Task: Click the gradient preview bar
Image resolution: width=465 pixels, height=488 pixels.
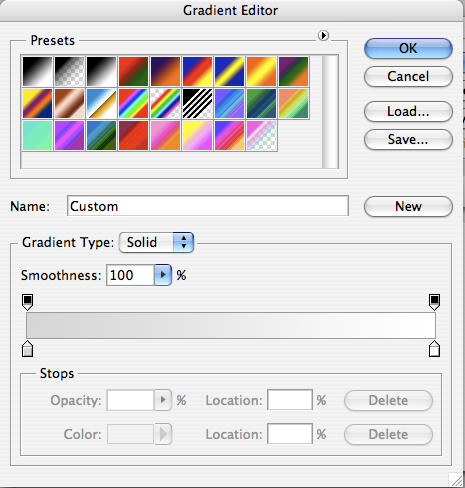Action: click(x=231, y=325)
